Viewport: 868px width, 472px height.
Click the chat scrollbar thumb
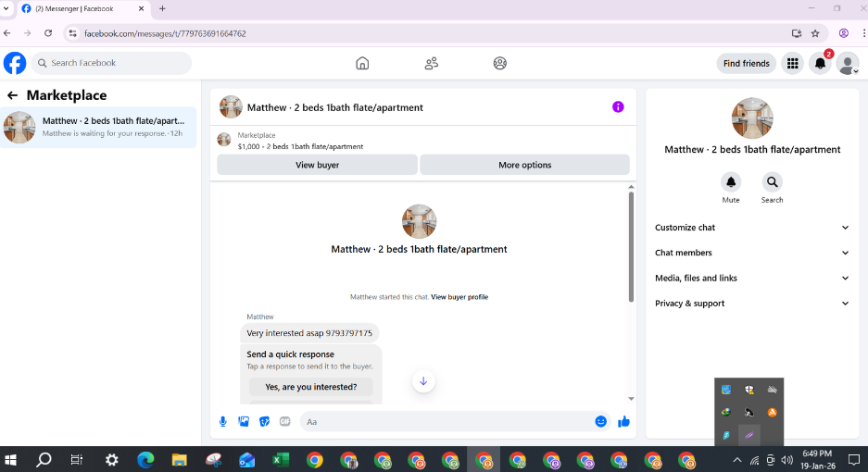click(x=631, y=246)
